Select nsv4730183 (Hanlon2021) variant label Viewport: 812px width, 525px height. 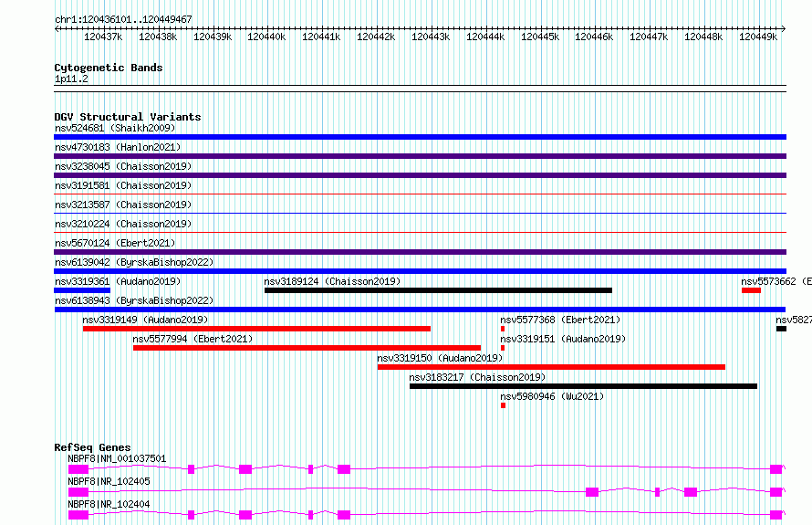point(118,147)
